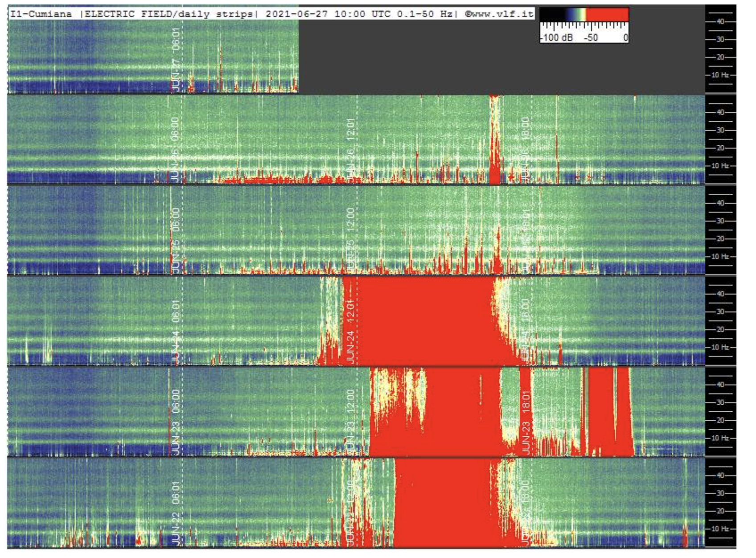Image resolution: width=756 pixels, height=558 pixels.
Task: Click the 20 tick on June 26 frequency axis
Action: tap(720, 148)
